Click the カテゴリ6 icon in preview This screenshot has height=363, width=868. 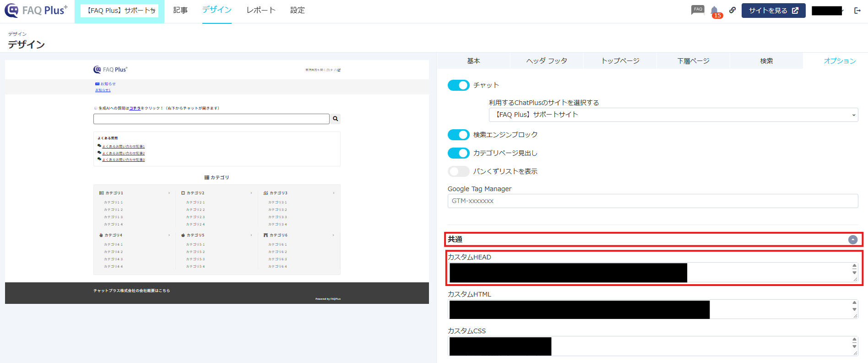(266, 235)
